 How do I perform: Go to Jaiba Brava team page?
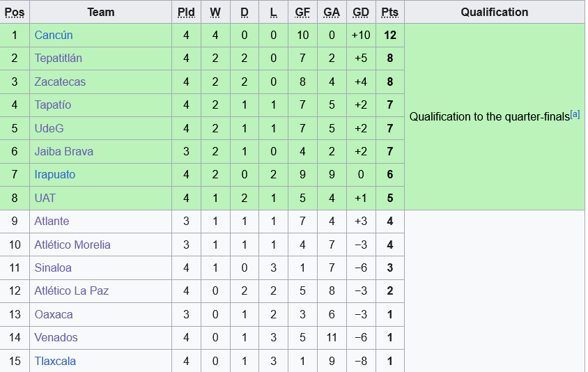click(63, 151)
